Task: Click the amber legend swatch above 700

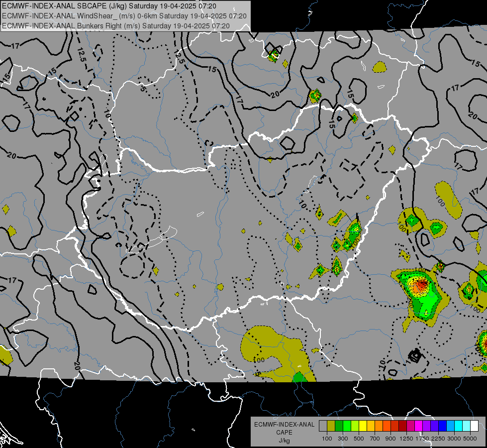Action: coord(371,426)
